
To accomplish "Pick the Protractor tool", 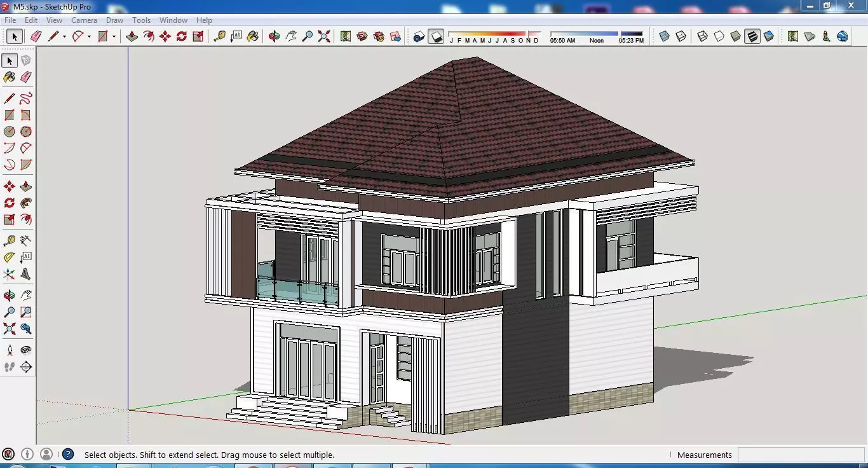I will pos(10,258).
